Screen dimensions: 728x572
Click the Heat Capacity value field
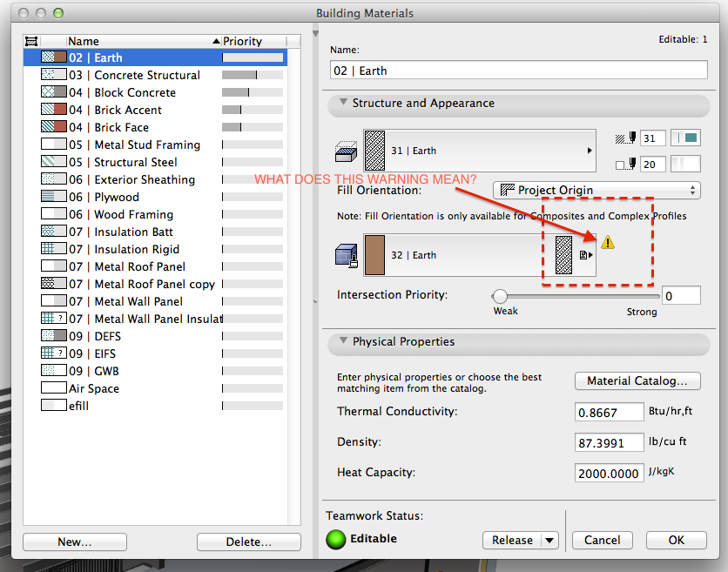[610, 473]
